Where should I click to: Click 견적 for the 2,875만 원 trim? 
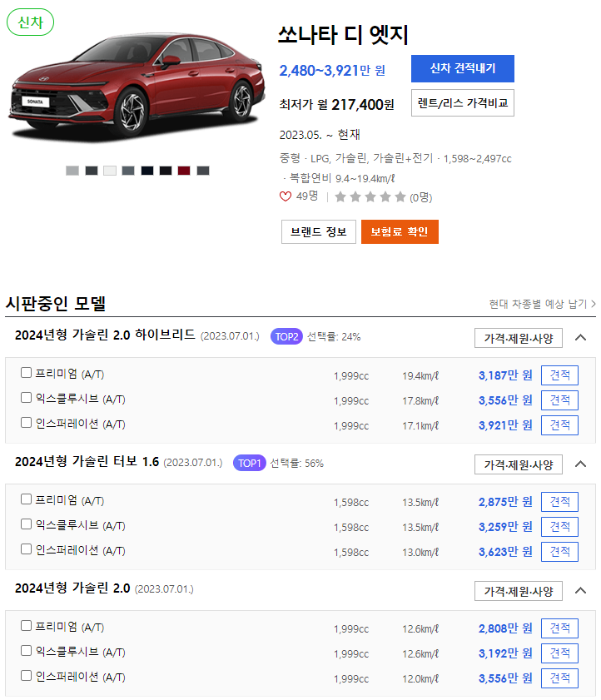click(559, 502)
